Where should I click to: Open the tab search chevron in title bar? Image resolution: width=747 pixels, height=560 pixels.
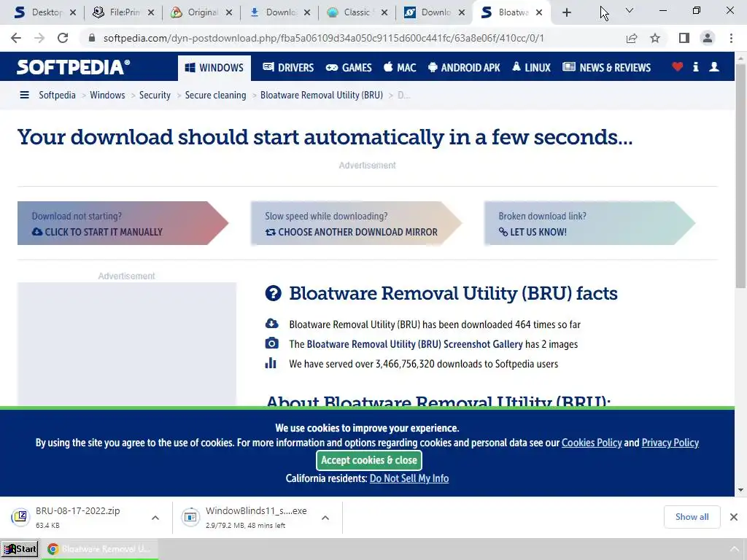[630, 10]
